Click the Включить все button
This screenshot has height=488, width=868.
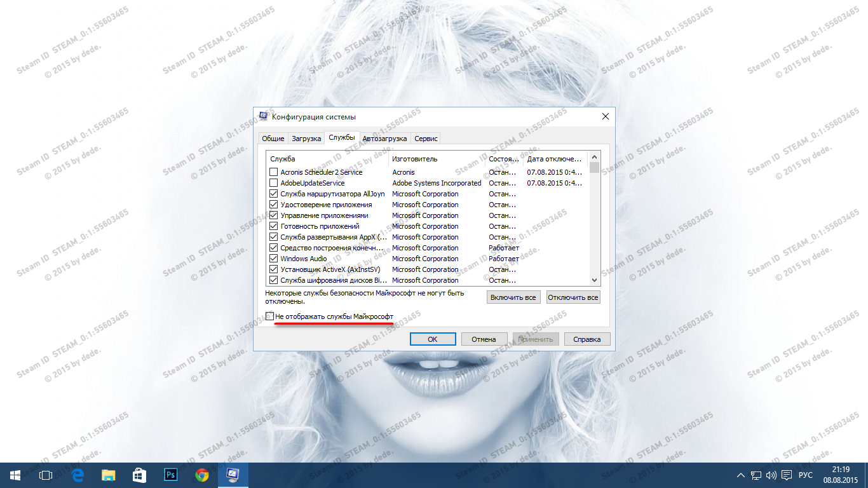click(513, 297)
